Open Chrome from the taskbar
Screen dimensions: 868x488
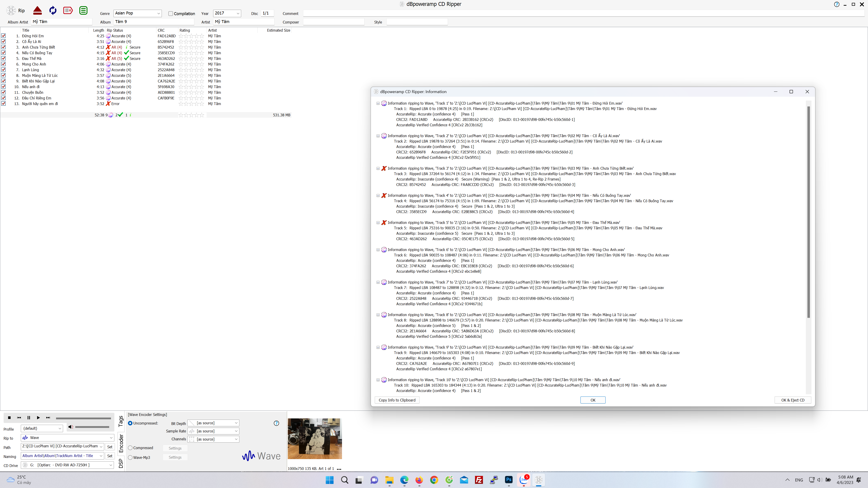point(434,480)
